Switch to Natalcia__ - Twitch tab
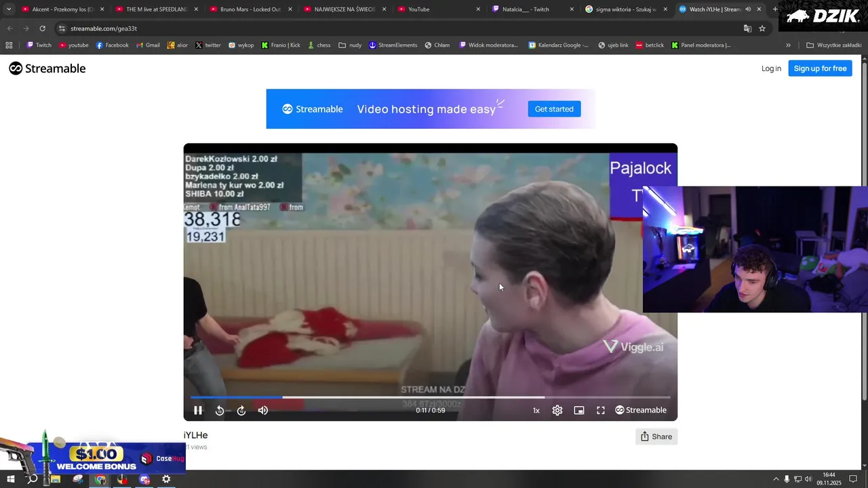Screen dimensions: 868x488 tap(532, 9)
